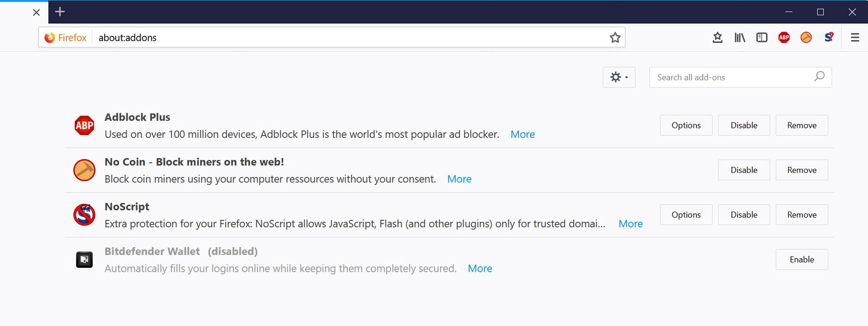Click the NoScript extension icon in the list

(84, 215)
